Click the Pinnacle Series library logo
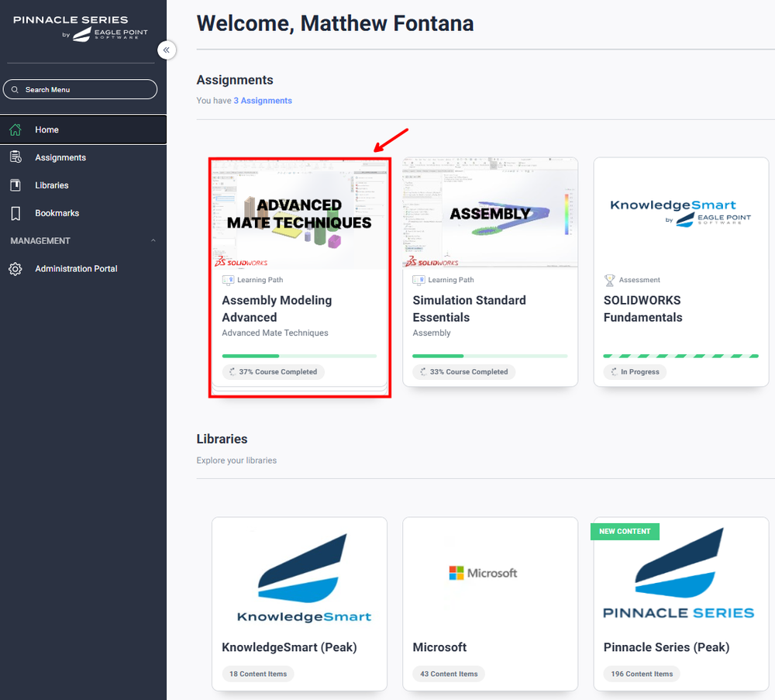 (x=679, y=574)
